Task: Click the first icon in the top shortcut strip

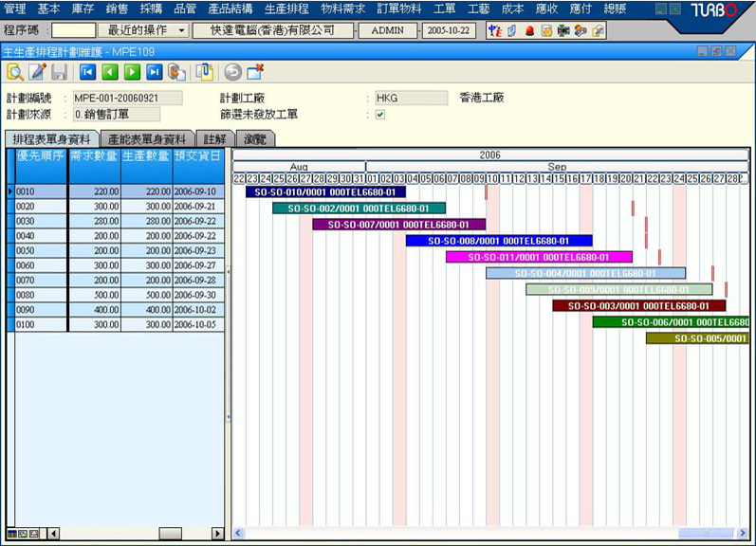Action: (495, 31)
